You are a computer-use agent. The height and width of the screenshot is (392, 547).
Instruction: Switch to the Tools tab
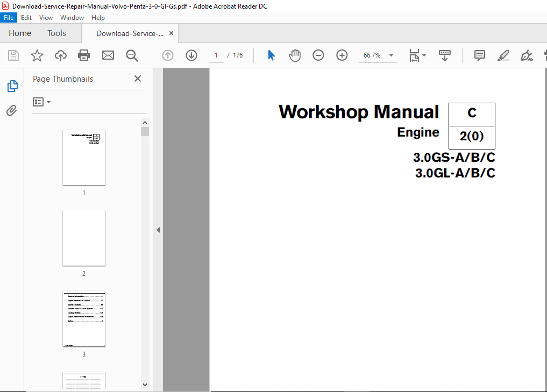[56, 33]
